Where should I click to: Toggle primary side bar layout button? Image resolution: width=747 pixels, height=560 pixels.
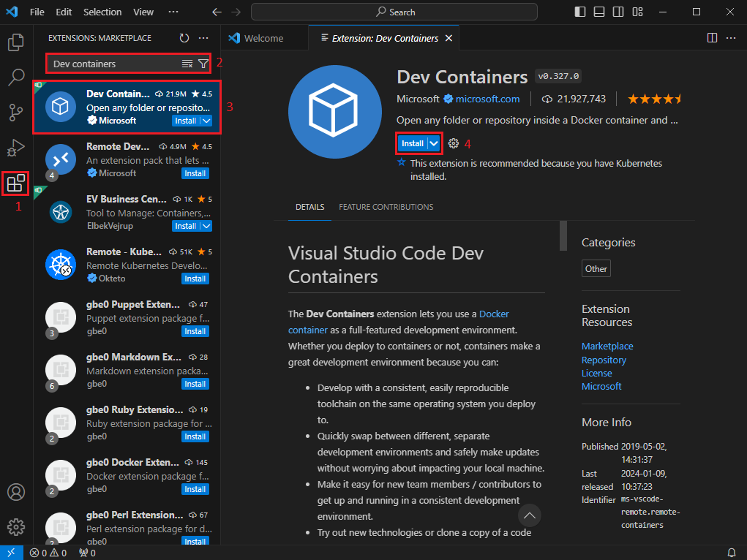[x=579, y=12]
